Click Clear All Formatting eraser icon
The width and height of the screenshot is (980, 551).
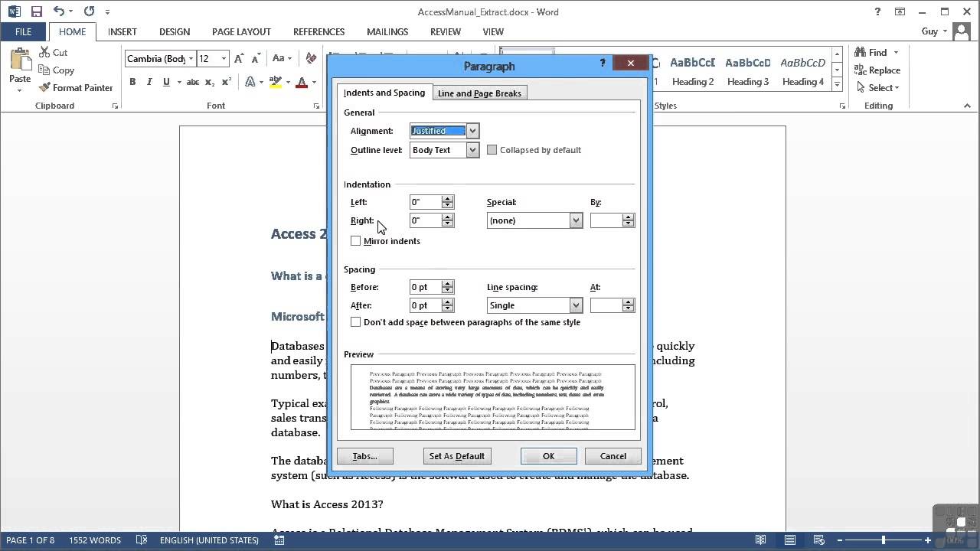pos(311,58)
